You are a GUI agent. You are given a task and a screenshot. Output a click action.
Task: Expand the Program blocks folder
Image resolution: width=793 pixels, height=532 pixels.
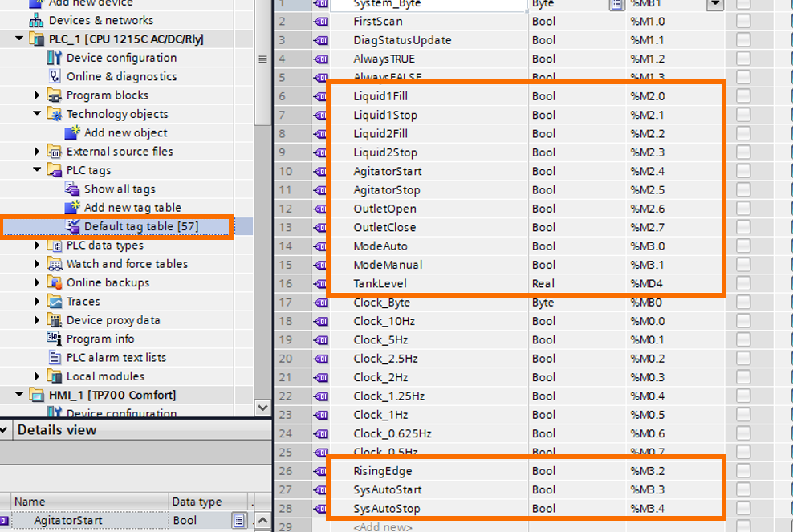click(x=37, y=95)
